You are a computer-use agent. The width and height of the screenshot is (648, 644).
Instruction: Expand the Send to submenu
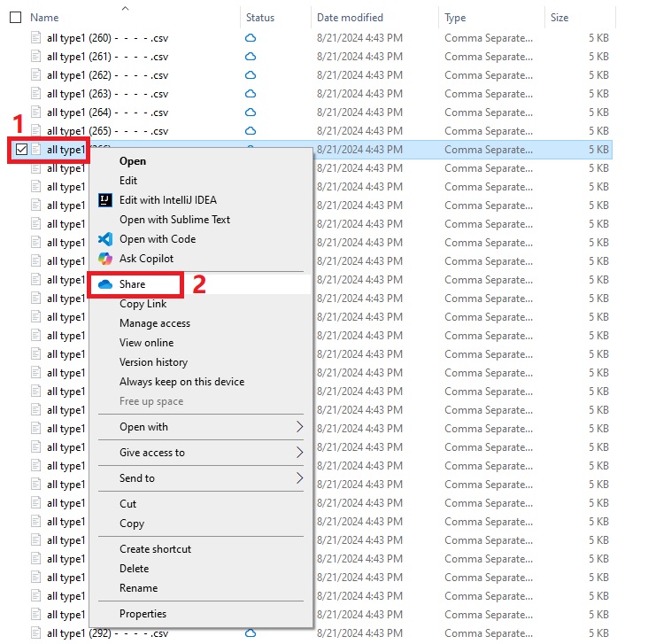coord(299,478)
